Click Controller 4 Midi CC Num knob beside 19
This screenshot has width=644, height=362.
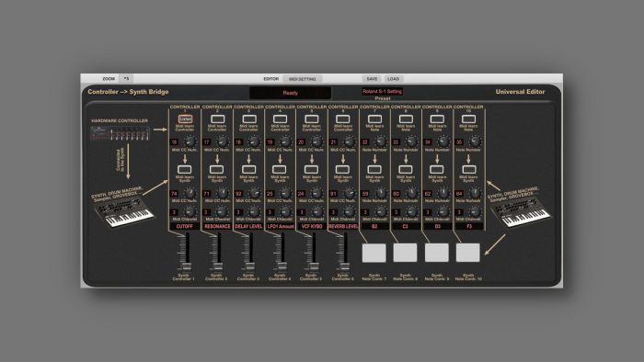click(285, 141)
